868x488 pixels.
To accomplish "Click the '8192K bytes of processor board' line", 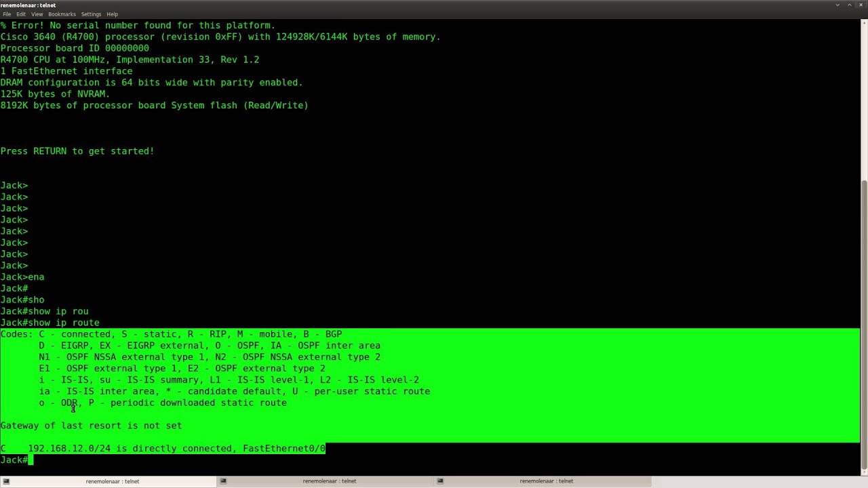I will click(x=155, y=106).
